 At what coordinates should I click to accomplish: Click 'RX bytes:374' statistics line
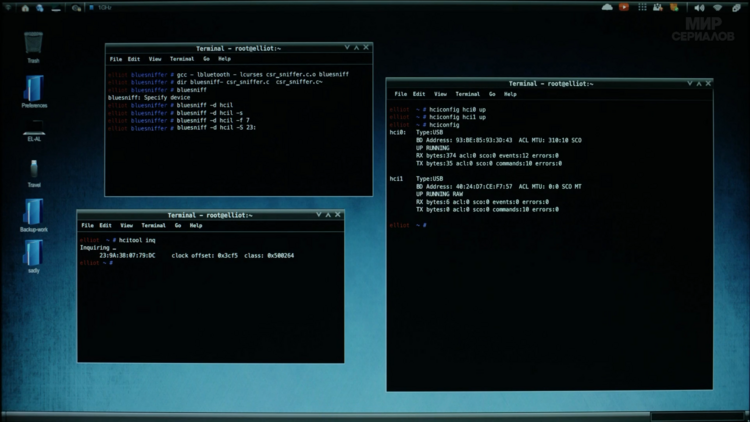pos(487,155)
